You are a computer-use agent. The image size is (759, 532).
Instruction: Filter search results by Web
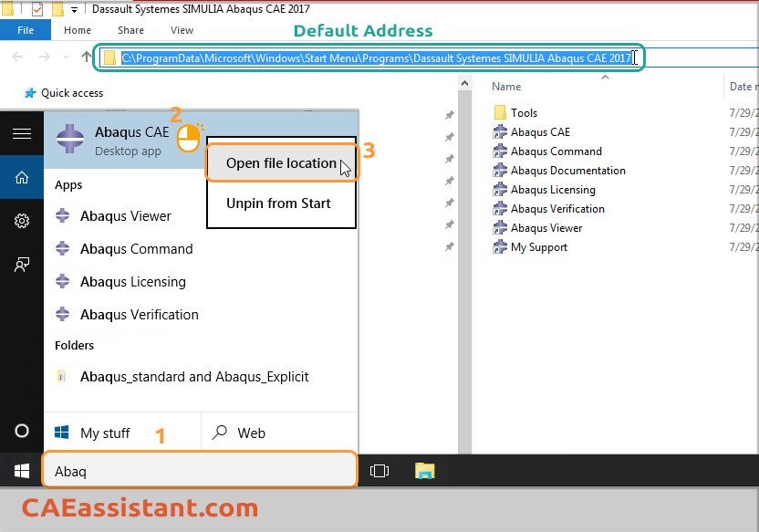(x=279, y=433)
